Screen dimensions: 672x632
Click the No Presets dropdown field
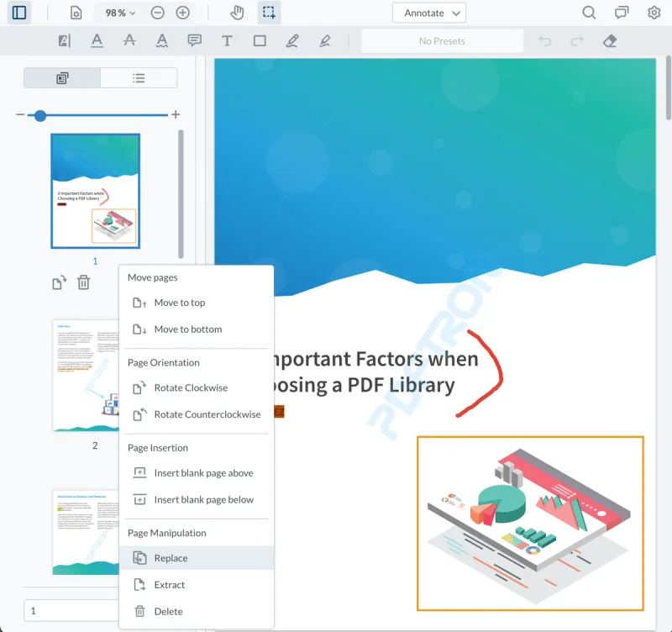click(442, 40)
